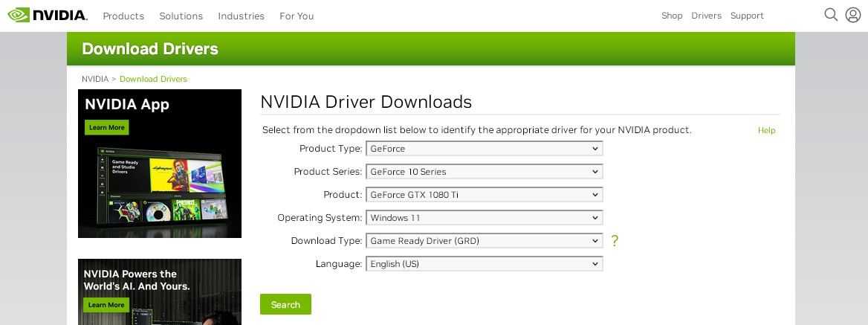This screenshot has width=868, height=325.
Task: Click the Product Type label
Action: (x=331, y=149)
